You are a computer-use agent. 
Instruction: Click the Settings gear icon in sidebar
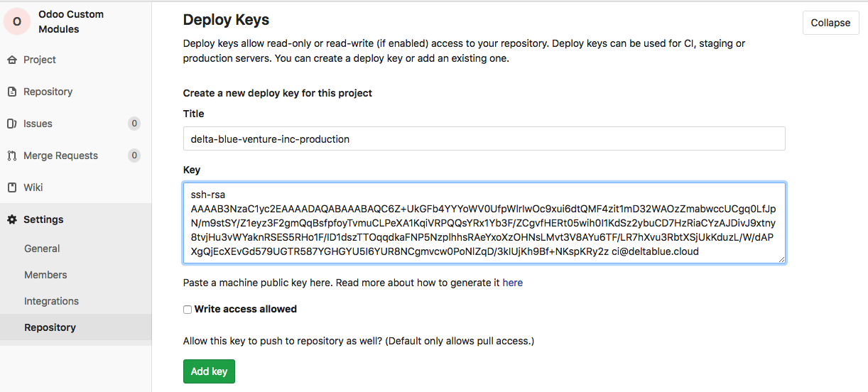(11, 219)
